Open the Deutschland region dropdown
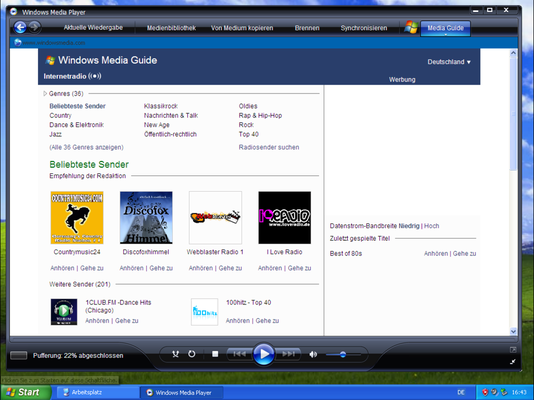 (449, 62)
